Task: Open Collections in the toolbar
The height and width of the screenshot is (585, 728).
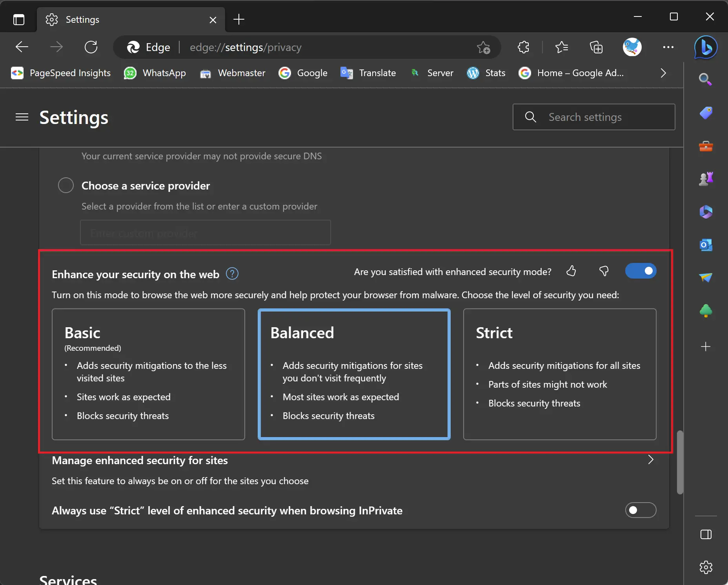Action: pyautogui.click(x=596, y=47)
